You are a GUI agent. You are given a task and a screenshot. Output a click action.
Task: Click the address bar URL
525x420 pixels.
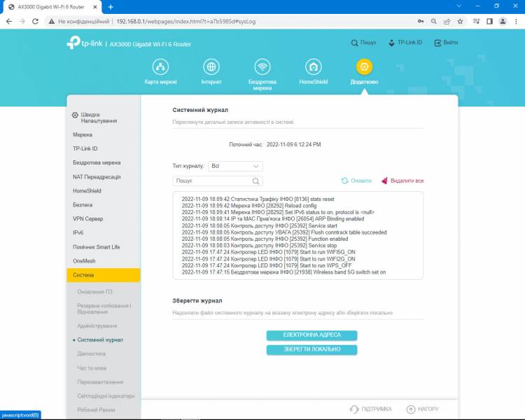click(x=185, y=22)
